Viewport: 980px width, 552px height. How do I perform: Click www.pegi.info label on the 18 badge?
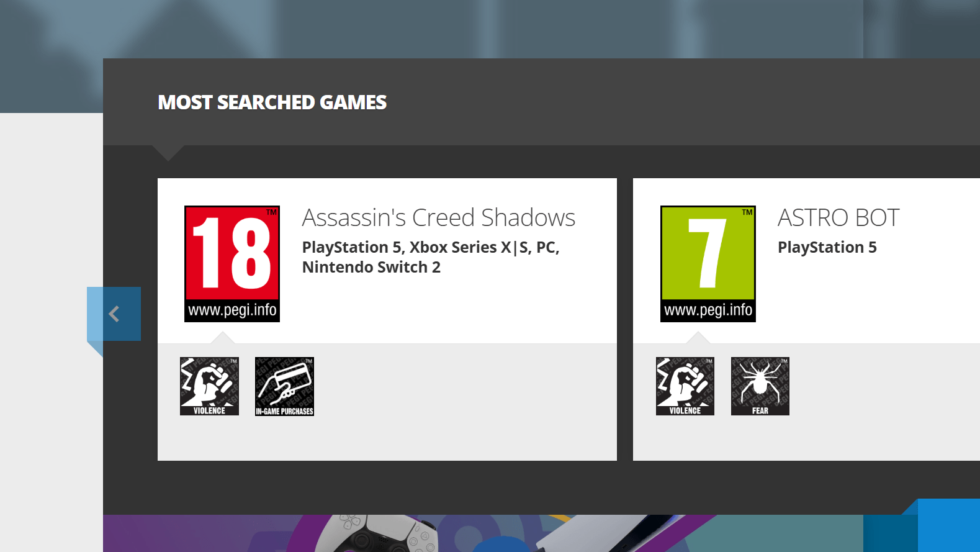click(x=232, y=310)
